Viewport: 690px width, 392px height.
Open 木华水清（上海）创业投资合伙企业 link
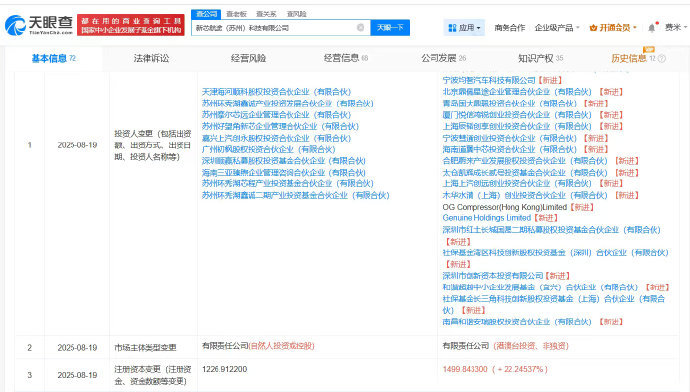click(x=525, y=195)
